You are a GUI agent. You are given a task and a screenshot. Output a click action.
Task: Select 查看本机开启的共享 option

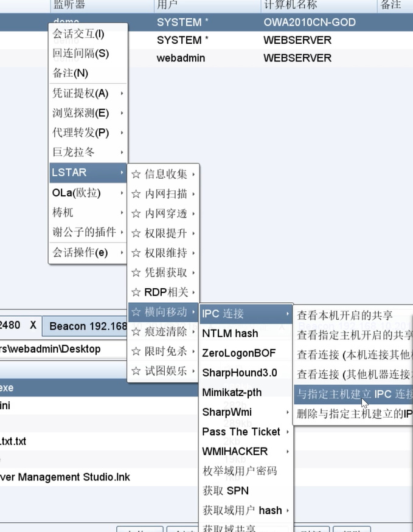(345, 316)
